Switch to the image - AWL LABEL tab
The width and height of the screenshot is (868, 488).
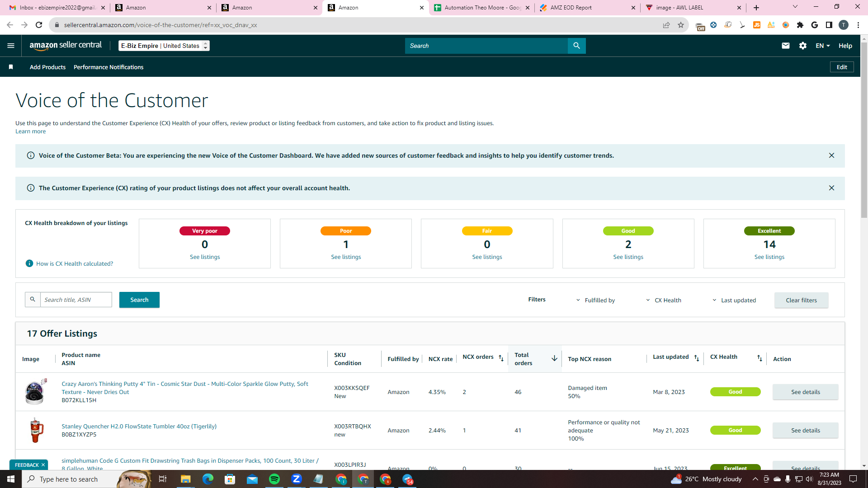[x=693, y=8]
